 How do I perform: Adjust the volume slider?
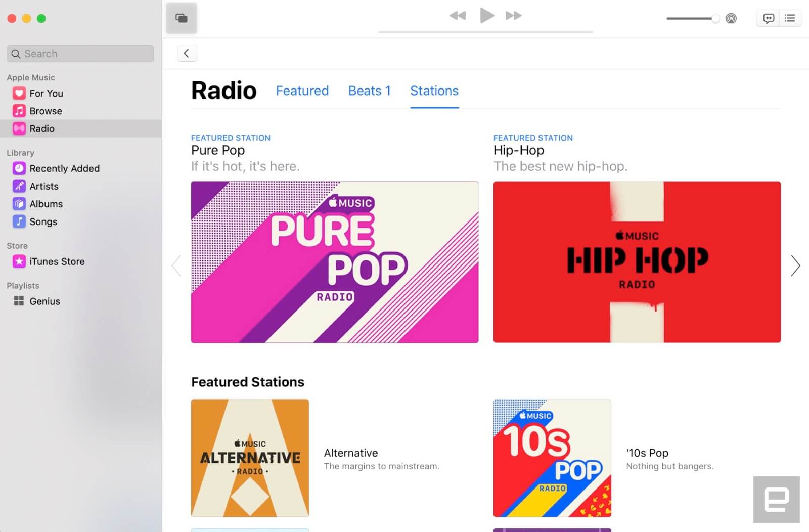click(693, 19)
